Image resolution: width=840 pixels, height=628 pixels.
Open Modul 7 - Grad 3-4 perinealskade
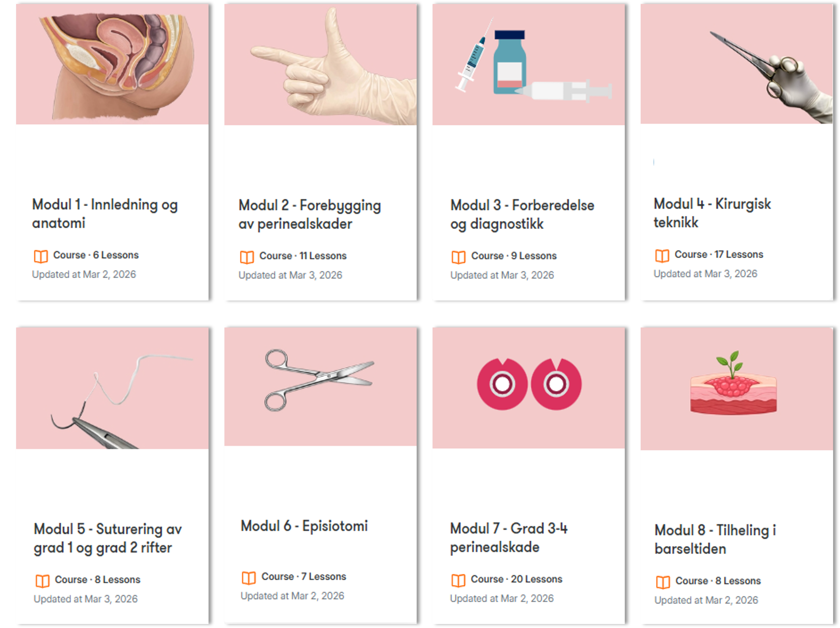(508, 538)
